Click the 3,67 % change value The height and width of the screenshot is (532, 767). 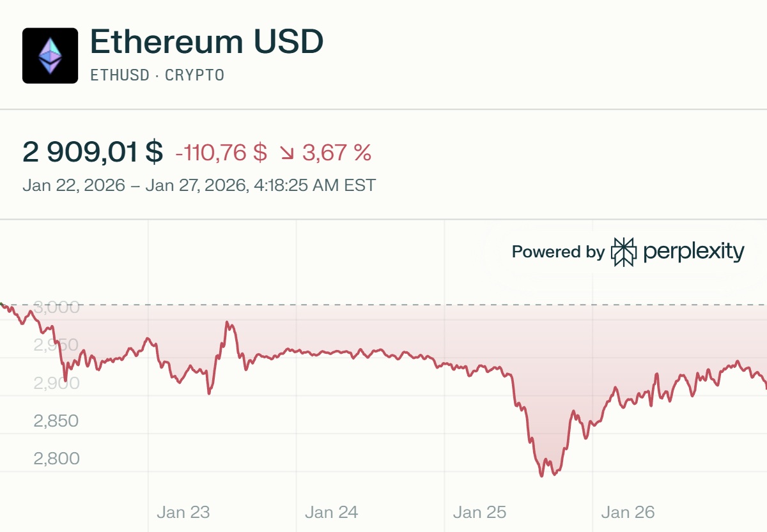pos(336,153)
